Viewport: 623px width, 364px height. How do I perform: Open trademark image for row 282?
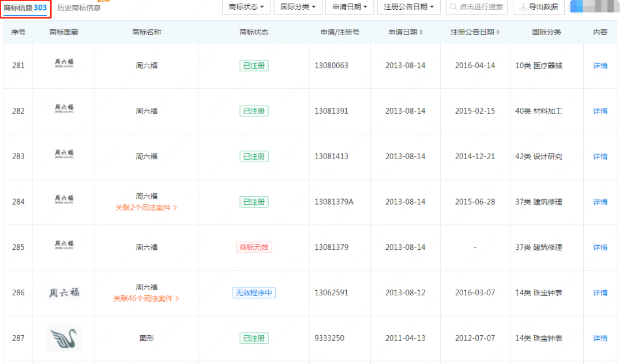64,108
